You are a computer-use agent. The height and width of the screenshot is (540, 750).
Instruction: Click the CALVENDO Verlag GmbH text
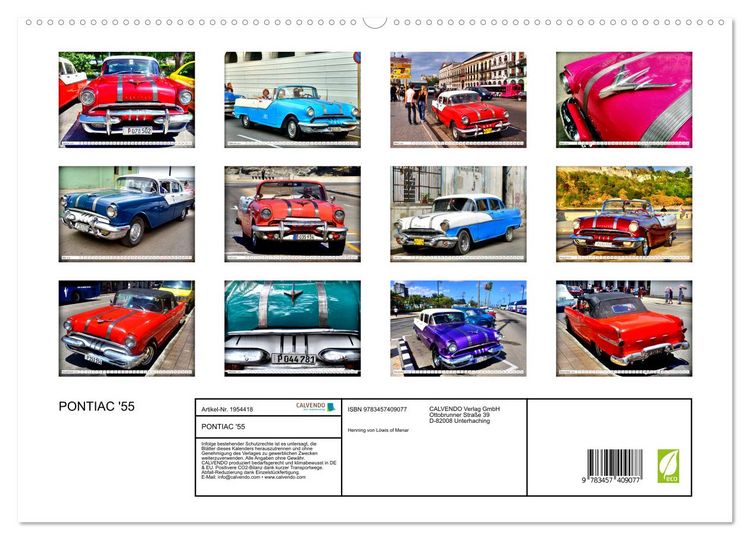pos(464,409)
